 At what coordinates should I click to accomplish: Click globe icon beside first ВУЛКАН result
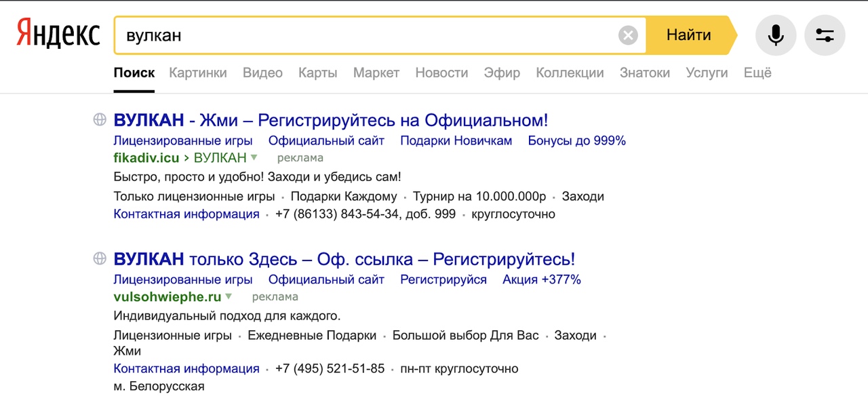(x=100, y=120)
